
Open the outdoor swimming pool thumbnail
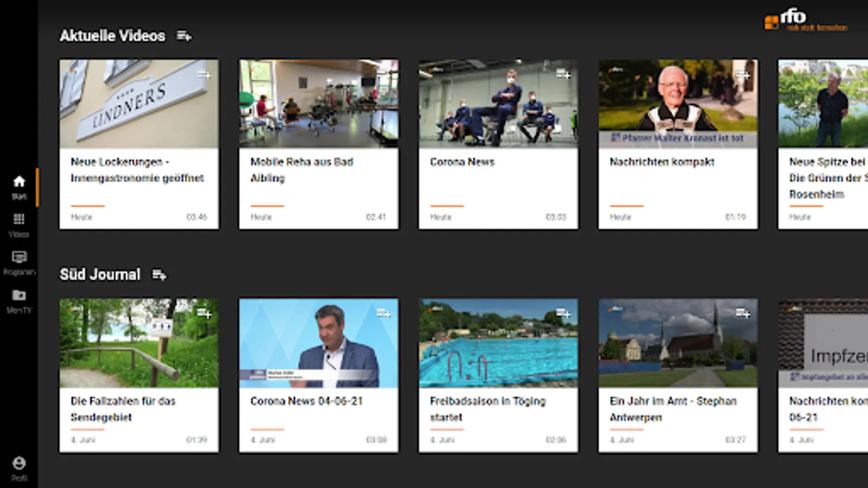click(x=499, y=343)
